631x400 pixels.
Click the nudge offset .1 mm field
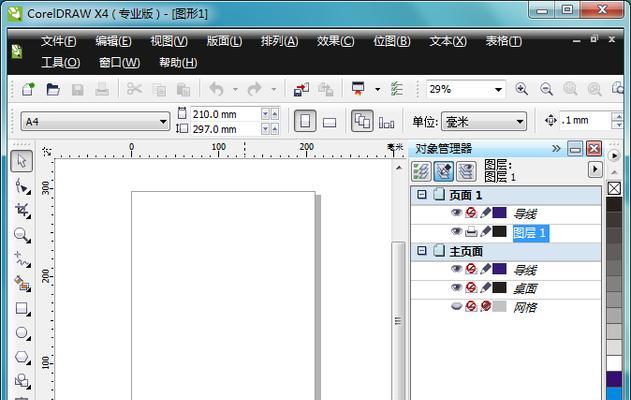pos(585,120)
